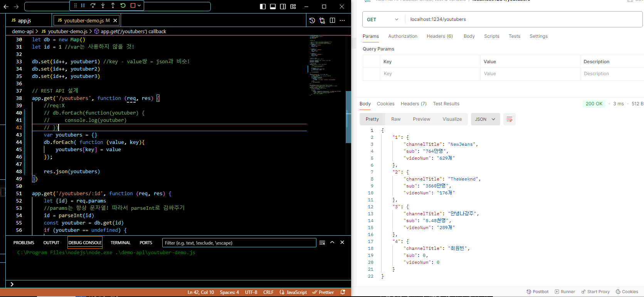Open the Tests request tab
Image resolution: width=644 pixels, height=297 pixels.
pyautogui.click(x=515, y=36)
